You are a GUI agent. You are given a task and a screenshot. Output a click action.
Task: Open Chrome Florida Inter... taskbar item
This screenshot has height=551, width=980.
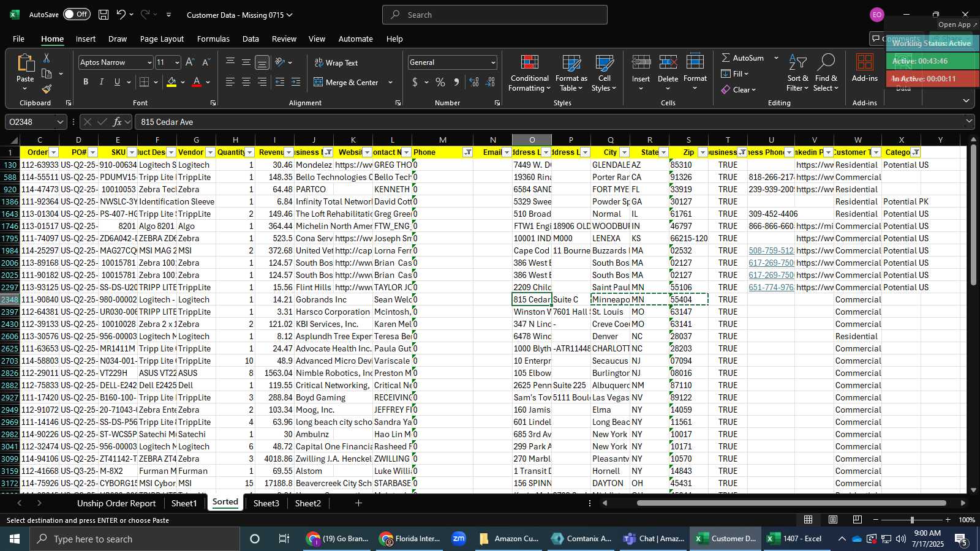(x=410, y=539)
